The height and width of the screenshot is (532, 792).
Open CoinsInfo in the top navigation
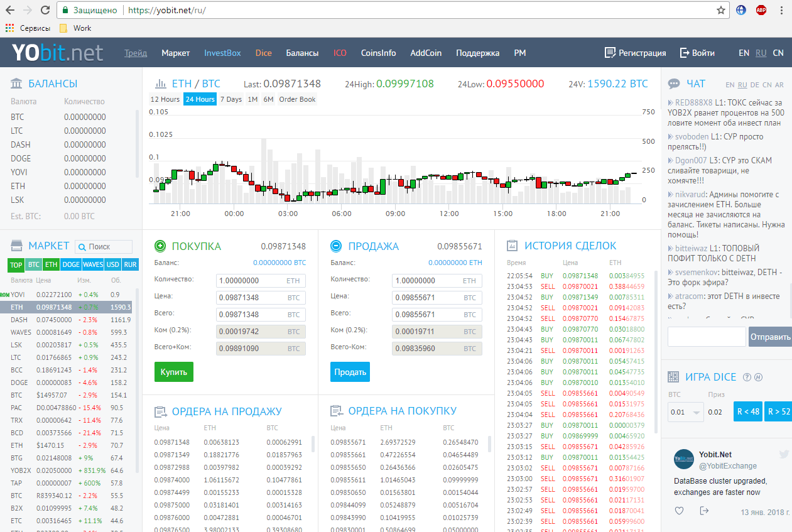[x=379, y=53]
